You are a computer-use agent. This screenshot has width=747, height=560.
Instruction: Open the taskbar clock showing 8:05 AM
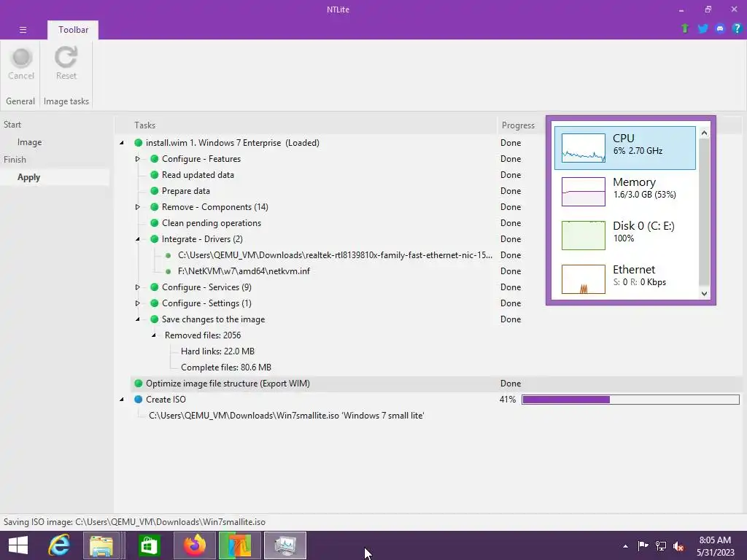715,546
